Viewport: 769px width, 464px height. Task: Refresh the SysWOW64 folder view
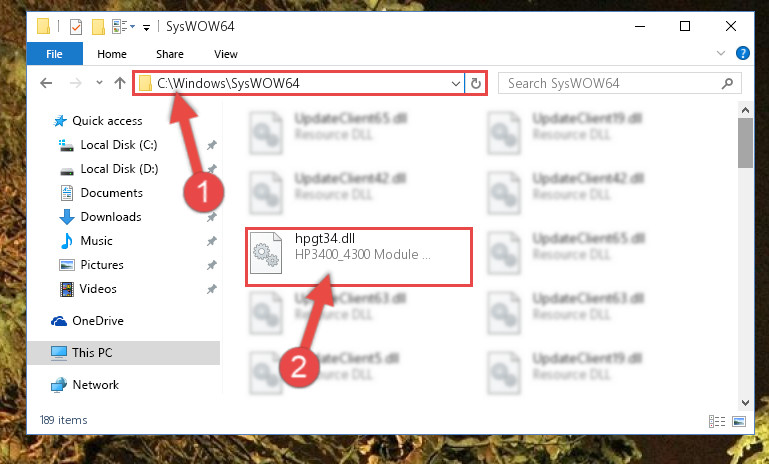pos(476,83)
